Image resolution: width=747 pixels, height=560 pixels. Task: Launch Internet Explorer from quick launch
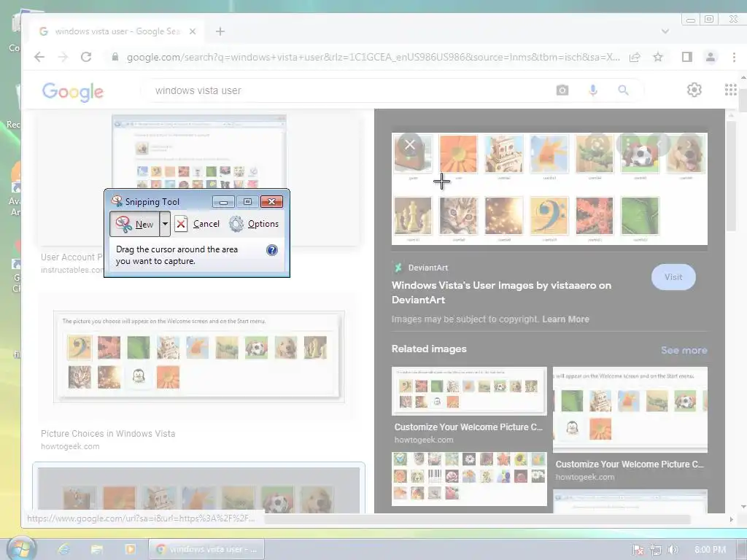[x=63, y=549]
